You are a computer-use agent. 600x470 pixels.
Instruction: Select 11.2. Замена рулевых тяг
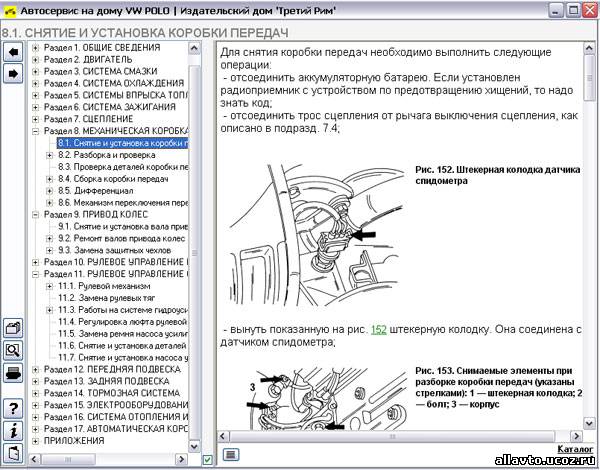coord(106,298)
